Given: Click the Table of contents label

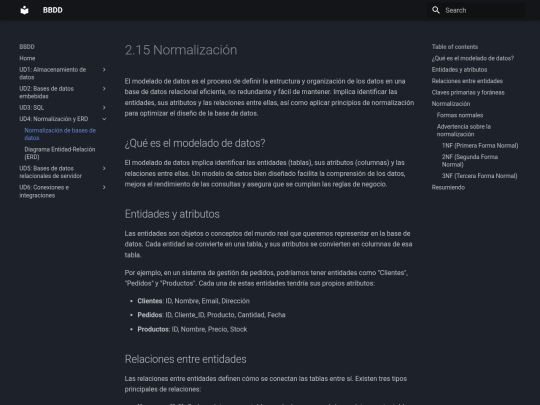Looking at the screenshot, I should (x=455, y=47).
